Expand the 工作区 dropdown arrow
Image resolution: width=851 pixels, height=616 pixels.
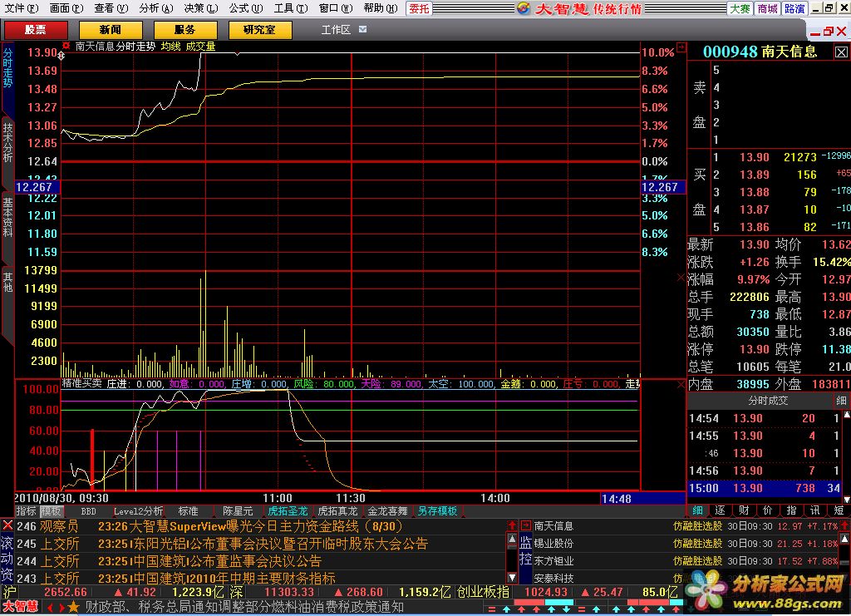pyautogui.click(x=362, y=29)
